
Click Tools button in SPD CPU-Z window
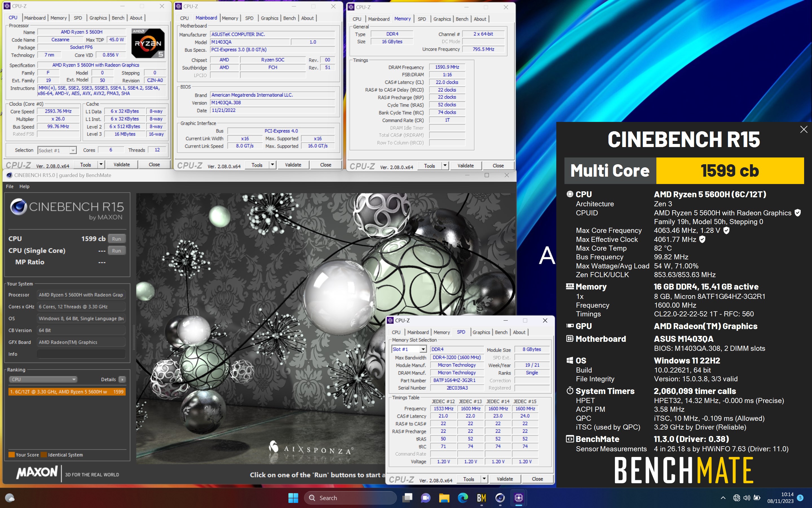coord(468,479)
